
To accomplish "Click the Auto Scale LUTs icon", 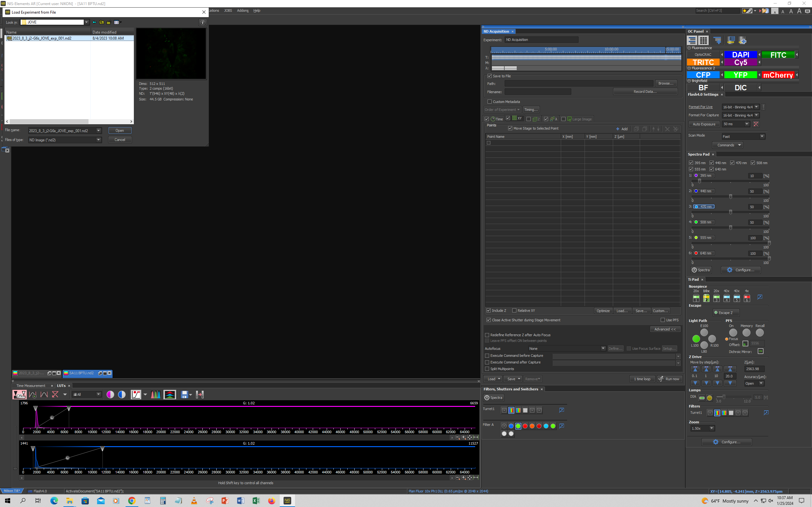I will click(33, 395).
